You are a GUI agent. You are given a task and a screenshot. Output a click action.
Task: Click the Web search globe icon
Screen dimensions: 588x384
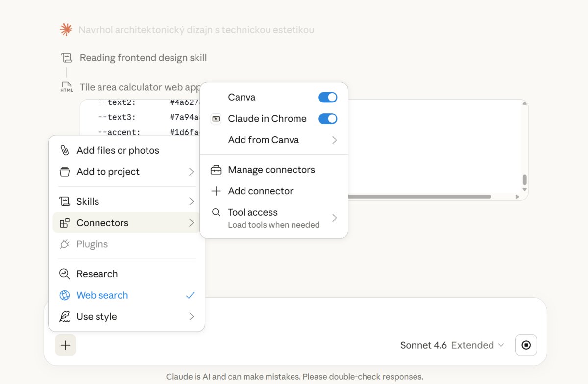click(65, 295)
